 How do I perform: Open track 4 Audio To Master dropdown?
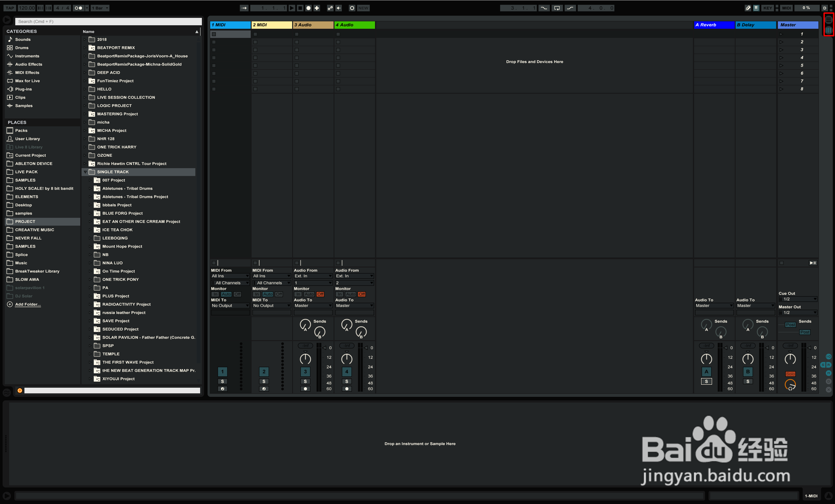pos(354,306)
